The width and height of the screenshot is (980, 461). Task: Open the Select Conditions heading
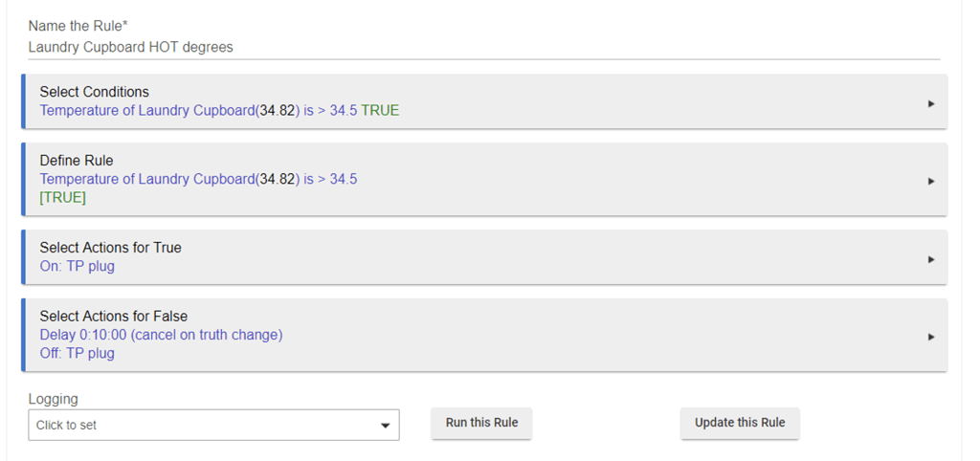tap(95, 92)
